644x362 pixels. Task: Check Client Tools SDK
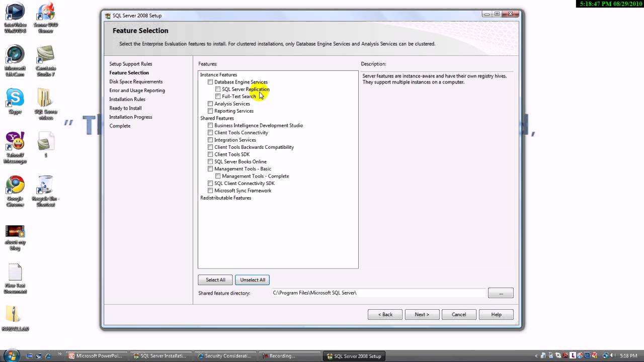(210, 154)
